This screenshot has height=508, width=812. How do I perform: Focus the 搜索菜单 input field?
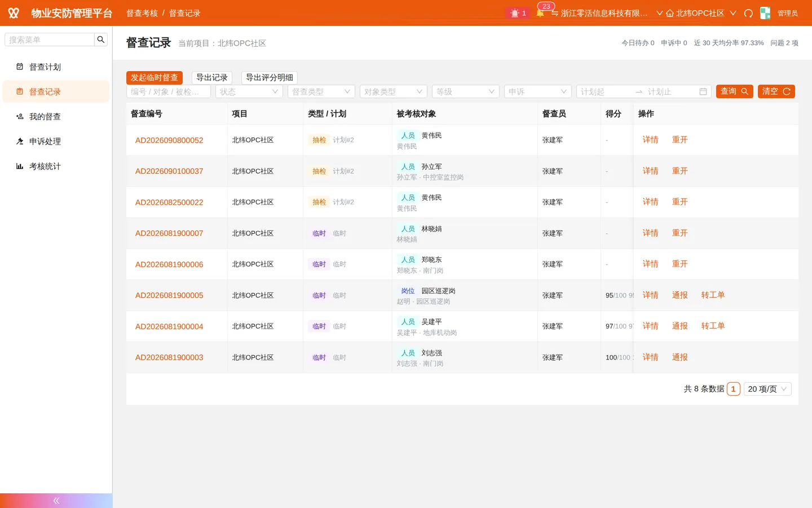tap(50, 40)
